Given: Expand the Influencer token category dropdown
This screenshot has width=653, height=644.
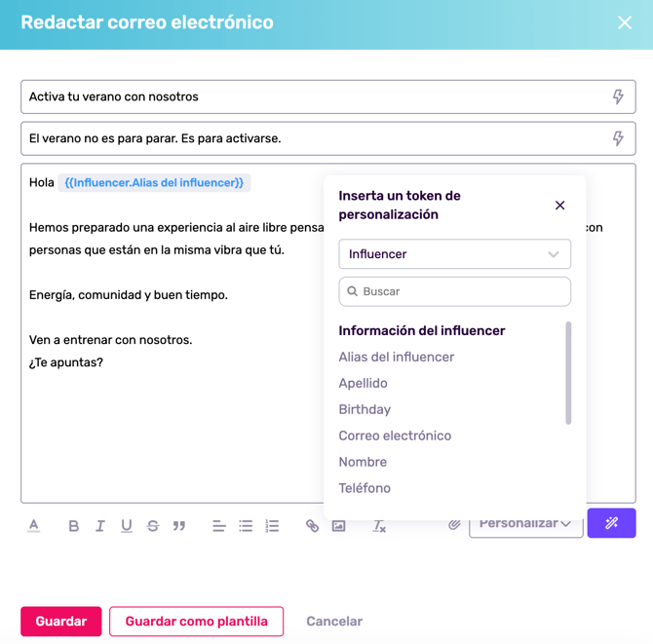Looking at the screenshot, I should click(454, 254).
